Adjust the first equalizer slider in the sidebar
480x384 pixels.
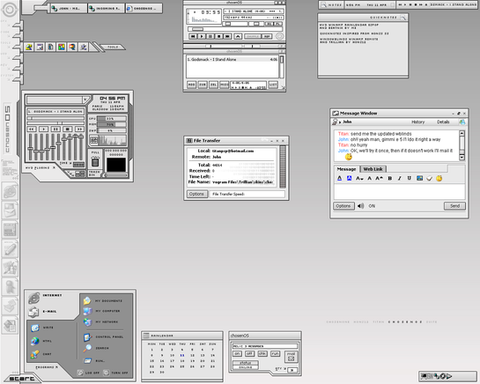(31, 147)
